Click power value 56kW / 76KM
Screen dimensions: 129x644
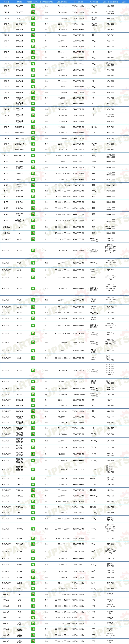[x=78, y=558]
